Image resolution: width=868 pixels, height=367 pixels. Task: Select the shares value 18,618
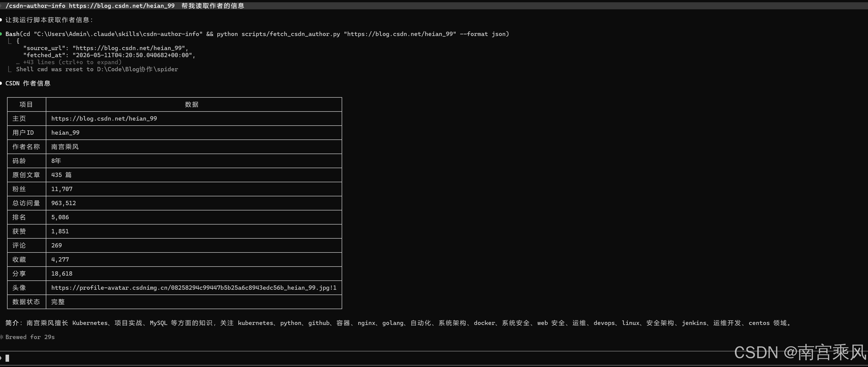62,274
